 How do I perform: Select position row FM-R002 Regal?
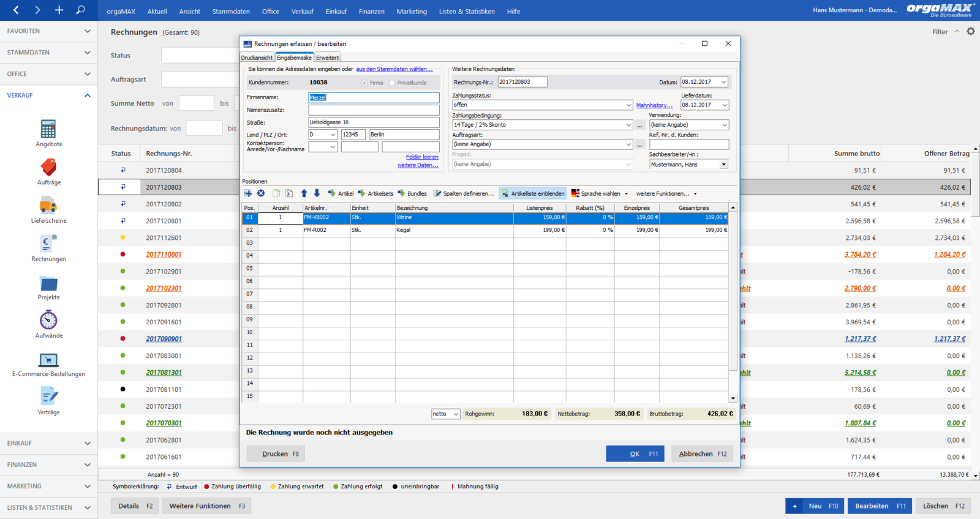(x=485, y=230)
